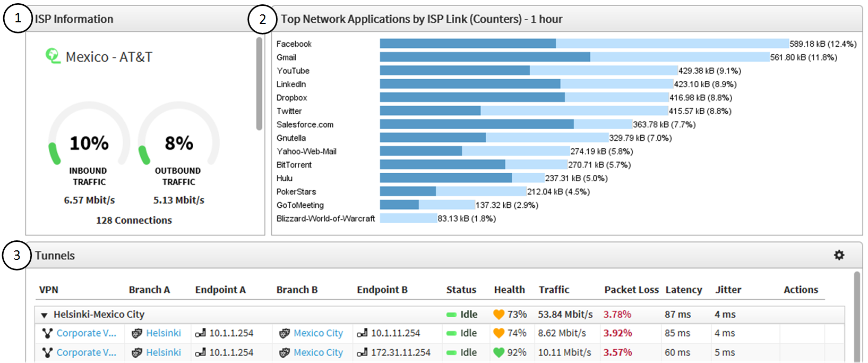Click the Mexico City shield icon in the 85 ms row
Viewport: 868px width, 363px height.
point(285,333)
